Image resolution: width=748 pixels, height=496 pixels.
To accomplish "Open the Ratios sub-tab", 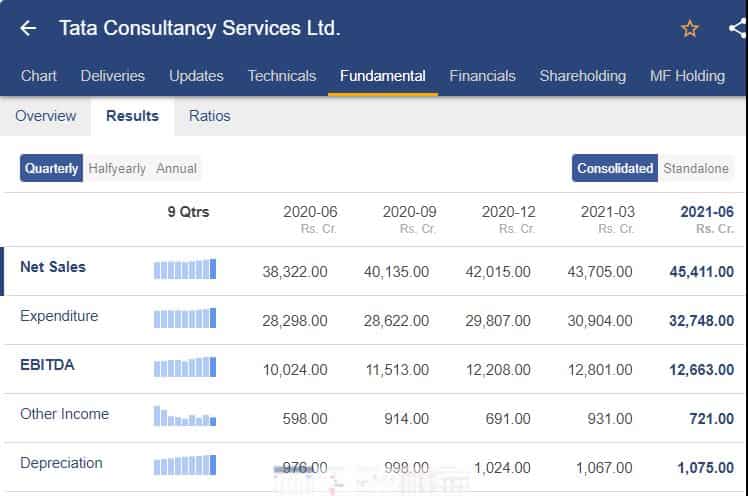I will click(209, 116).
